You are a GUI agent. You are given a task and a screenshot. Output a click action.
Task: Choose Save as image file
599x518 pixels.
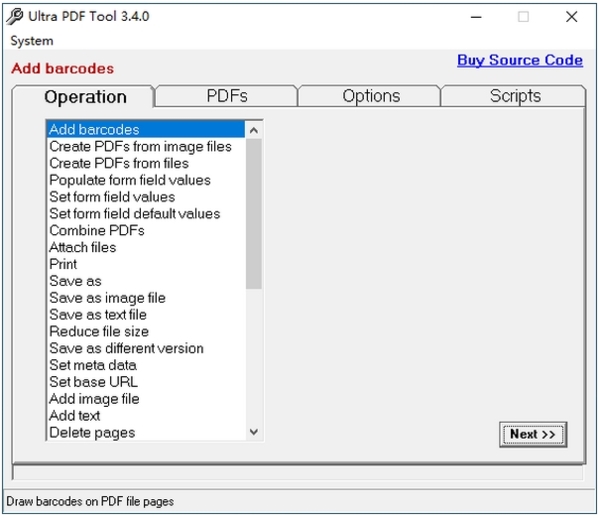pos(146,298)
